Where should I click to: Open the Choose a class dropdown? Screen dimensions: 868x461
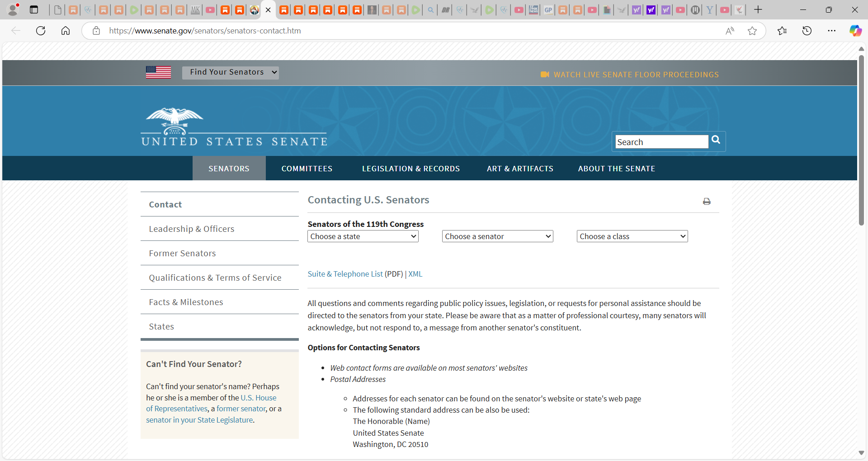pos(632,236)
